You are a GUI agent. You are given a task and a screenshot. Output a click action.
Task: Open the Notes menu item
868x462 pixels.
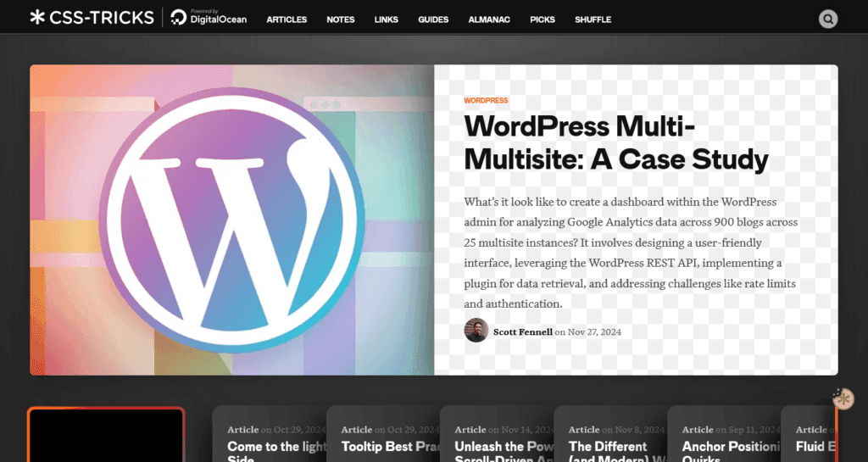tap(341, 19)
